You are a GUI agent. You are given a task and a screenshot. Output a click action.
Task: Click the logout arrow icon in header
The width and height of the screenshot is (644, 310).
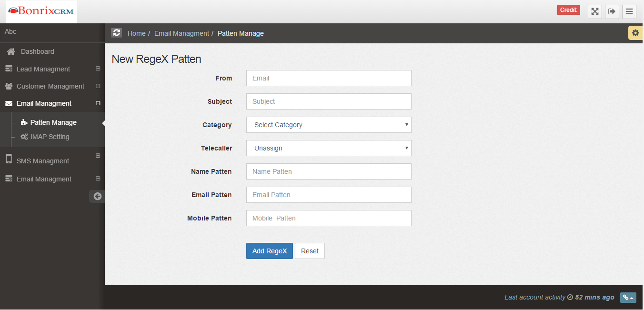click(612, 11)
